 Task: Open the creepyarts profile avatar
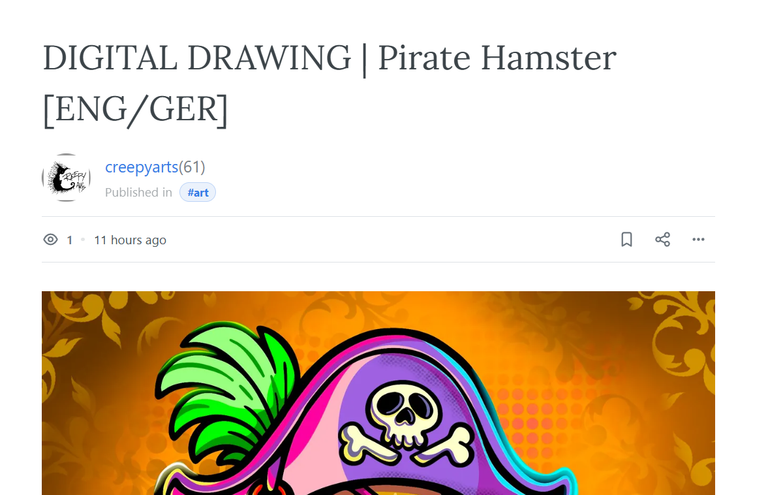tap(66, 178)
